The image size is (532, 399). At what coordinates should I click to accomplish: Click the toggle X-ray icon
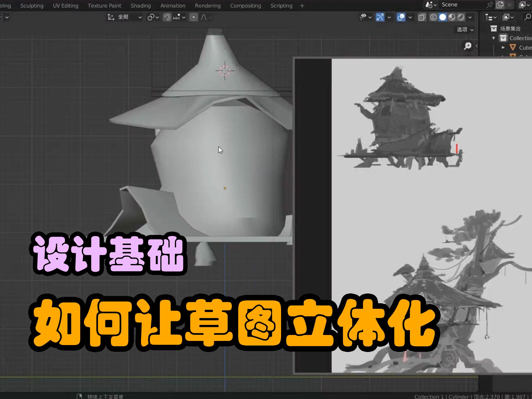[x=422, y=17]
